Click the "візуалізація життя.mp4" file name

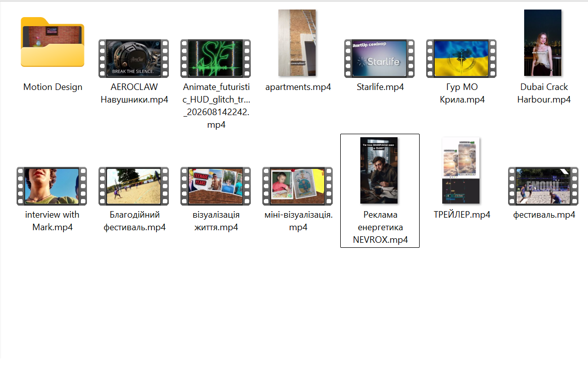pyautogui.click(x=217, y=221)
